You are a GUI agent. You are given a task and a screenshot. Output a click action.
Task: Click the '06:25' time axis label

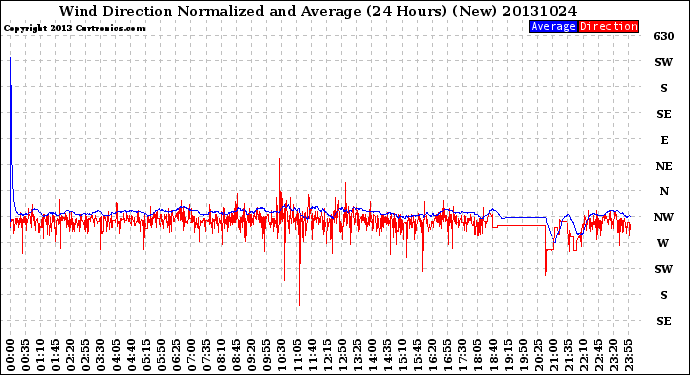[x=176, y=355]
